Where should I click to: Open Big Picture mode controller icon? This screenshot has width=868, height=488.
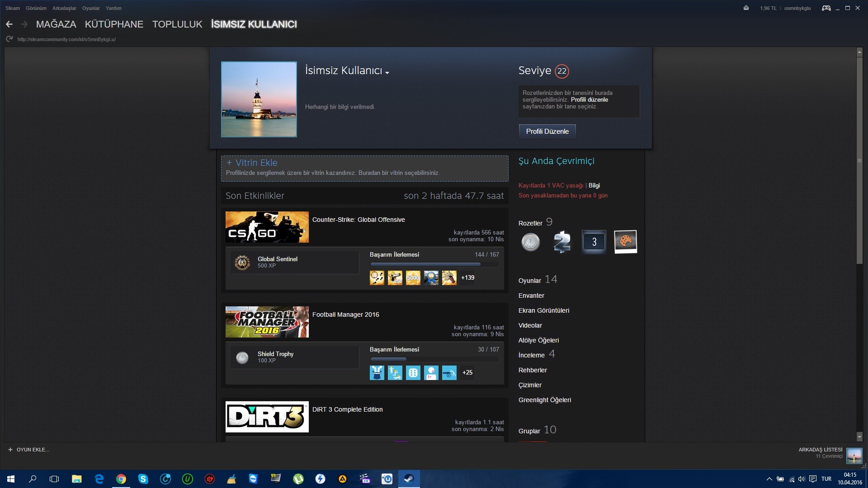pos(826,8)
